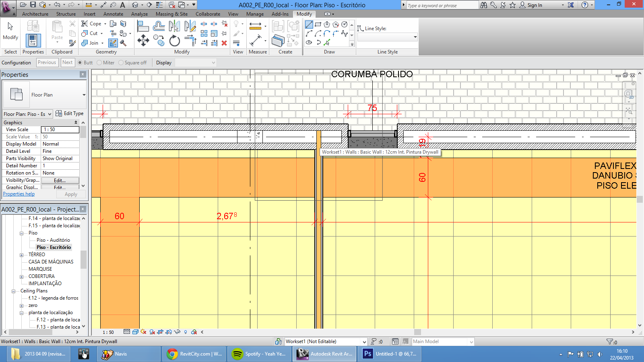644x362 pixels.
Task: Activate the Rotate tool
Action: tap(175, 41)
